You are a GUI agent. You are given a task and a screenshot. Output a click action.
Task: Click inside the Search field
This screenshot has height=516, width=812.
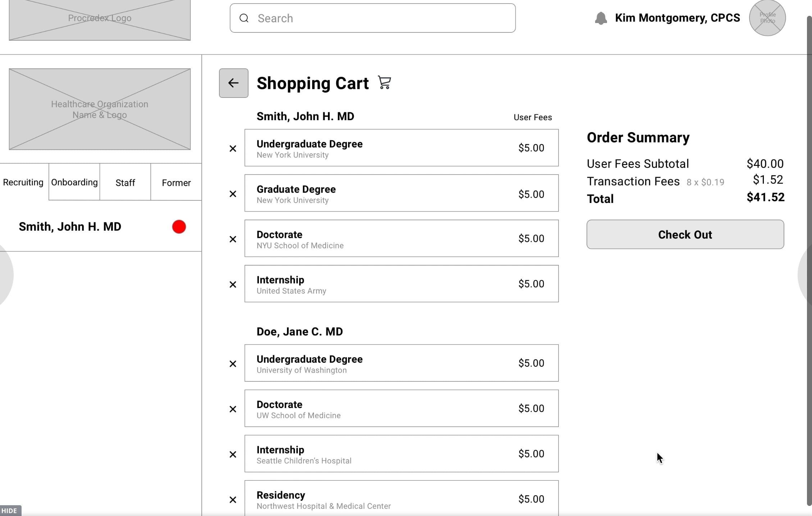[x=372, y=18]
